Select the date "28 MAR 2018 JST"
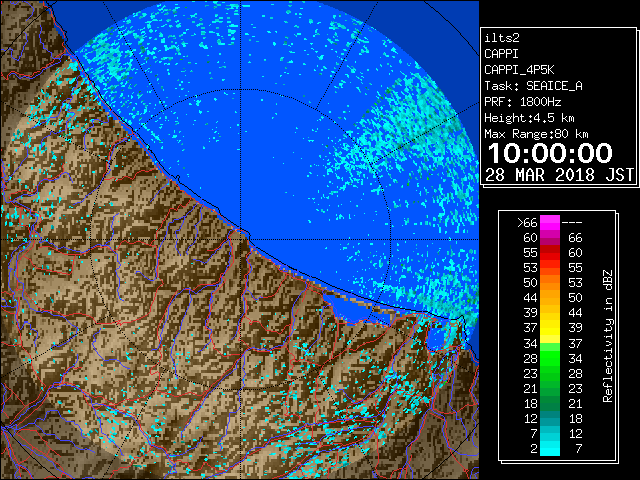 pos(559,175)
